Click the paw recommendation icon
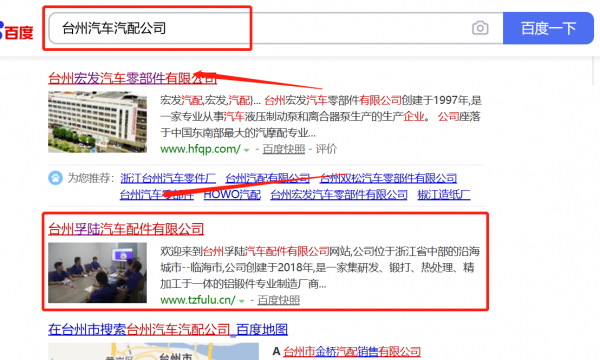Viewport: 600px width, 360px height. click(x=55, y=178)
